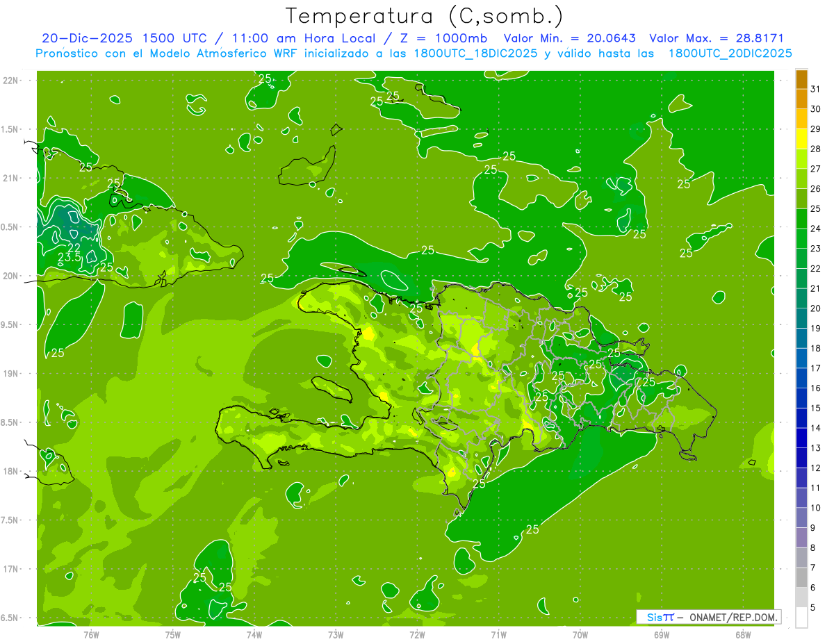Click the purple color bar segment between 9 and 10
Screen dimensions: 834x644
click(802, 518)
